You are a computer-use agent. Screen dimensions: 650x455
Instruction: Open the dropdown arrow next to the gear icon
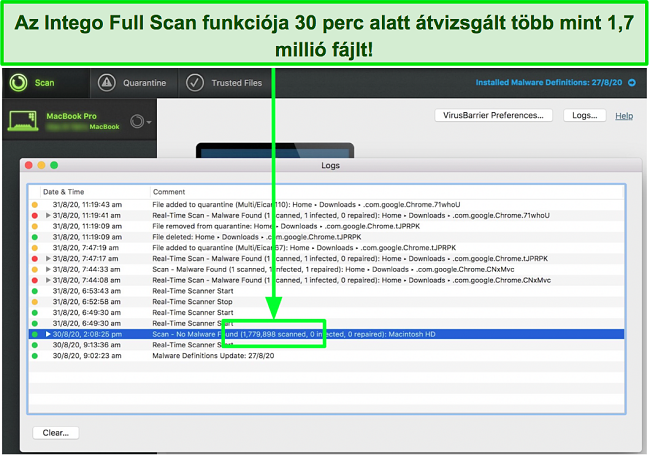pyautogui.click(x=150, y=123)
